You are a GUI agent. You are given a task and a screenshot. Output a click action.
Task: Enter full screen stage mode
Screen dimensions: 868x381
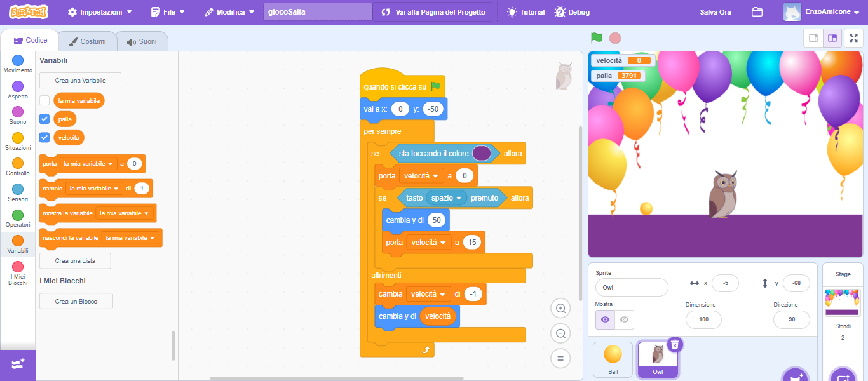pyautogui.click(x=853, y=38)
